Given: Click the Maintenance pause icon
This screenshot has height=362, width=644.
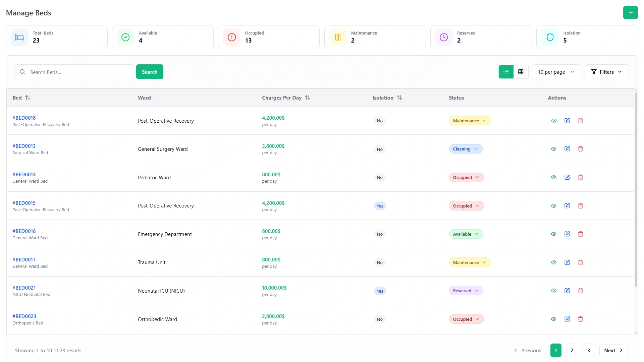Looking at the screenshot, I should pos(338,37).
